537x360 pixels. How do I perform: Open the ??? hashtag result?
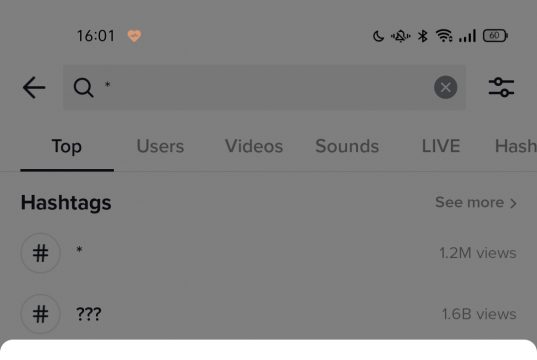coord(268,314)
